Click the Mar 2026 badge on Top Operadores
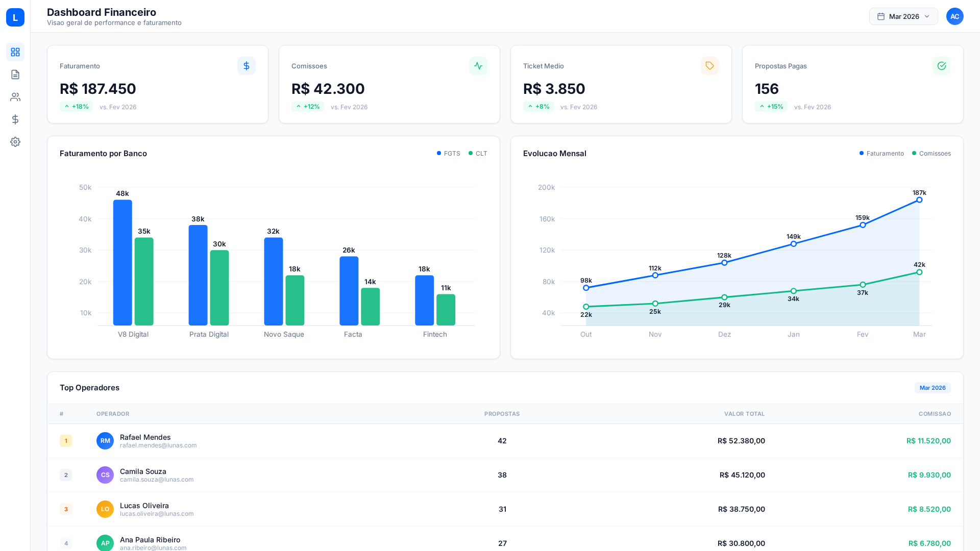980x551 pixels. [932, 388]
